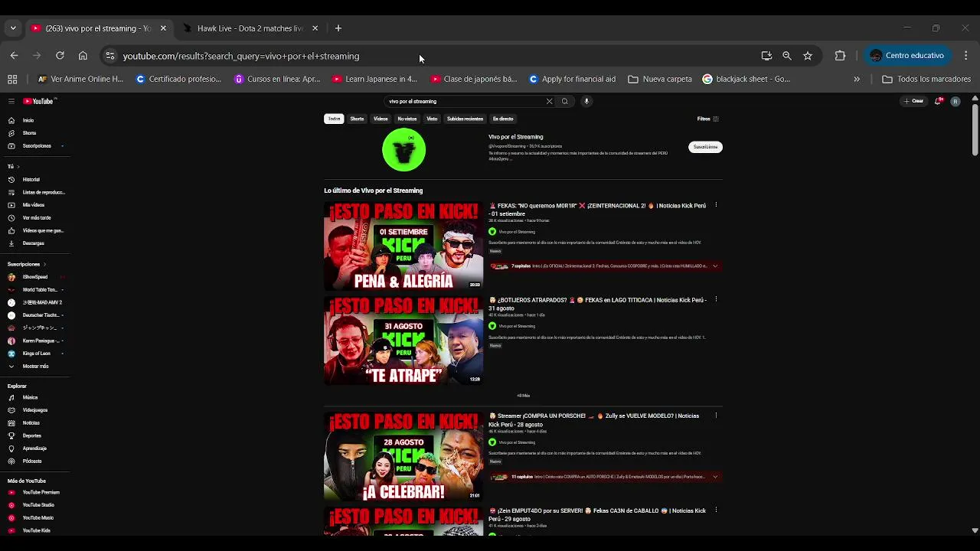Open the YouTube hamburger guide menu
This screenshot has width=980, height=551.
(11, 101)
